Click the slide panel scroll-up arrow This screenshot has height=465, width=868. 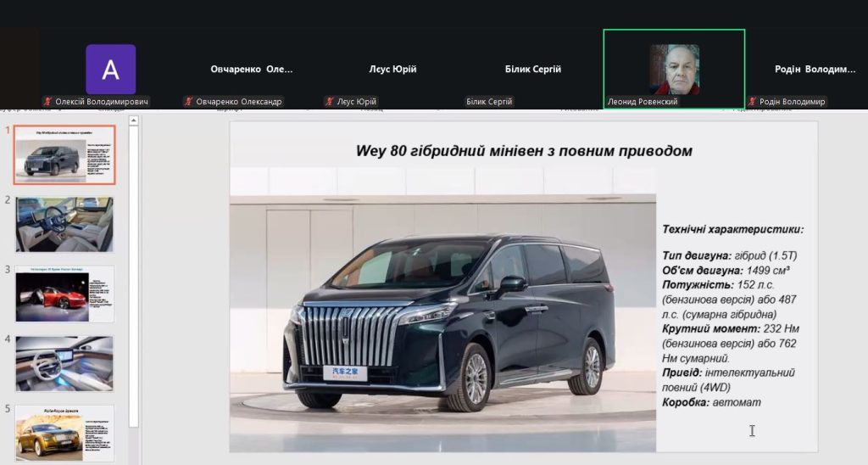[133, 122]
